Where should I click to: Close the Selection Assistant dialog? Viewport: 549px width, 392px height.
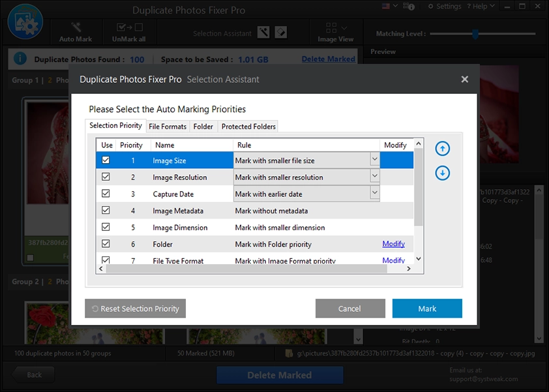[465, 80]
